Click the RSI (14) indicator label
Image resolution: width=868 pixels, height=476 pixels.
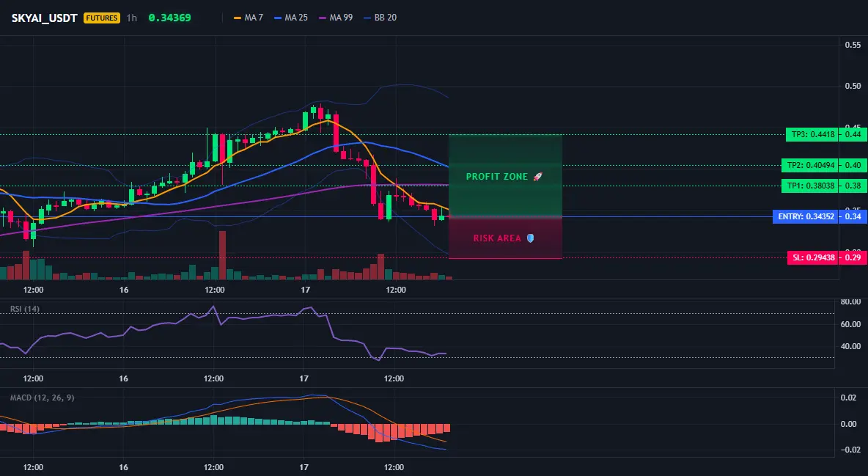[x=25, y=309]
